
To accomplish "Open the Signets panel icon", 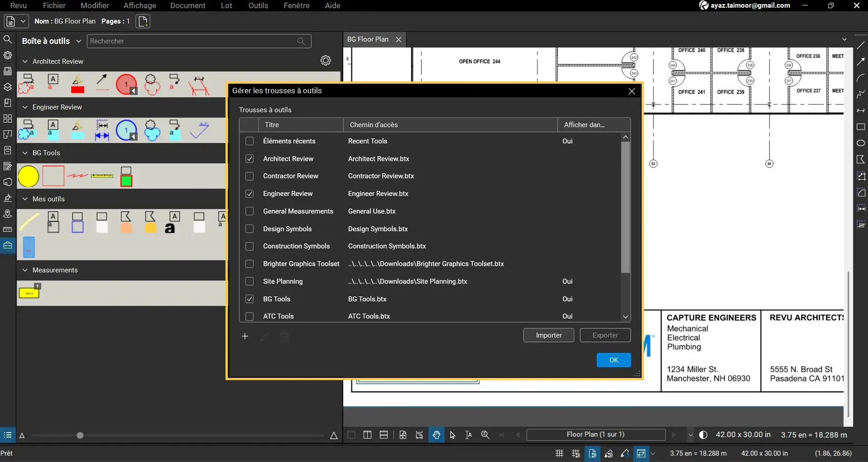I will [x=7, y=103].
